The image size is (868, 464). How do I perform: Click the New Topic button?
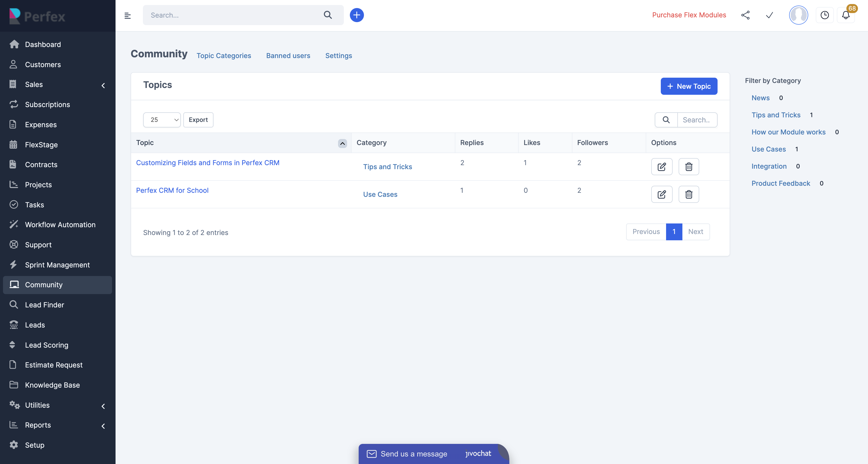point(689,86)
